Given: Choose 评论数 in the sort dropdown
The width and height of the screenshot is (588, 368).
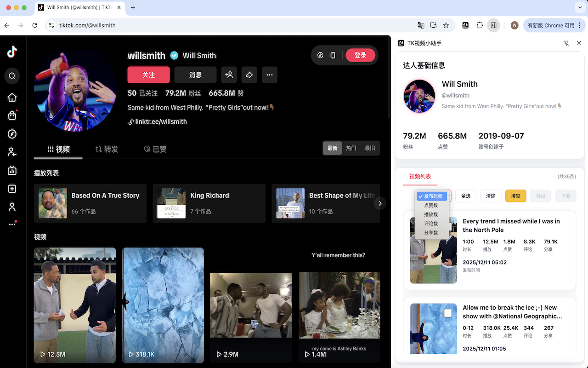Looking at the screenshot, I should pos(431,224).
